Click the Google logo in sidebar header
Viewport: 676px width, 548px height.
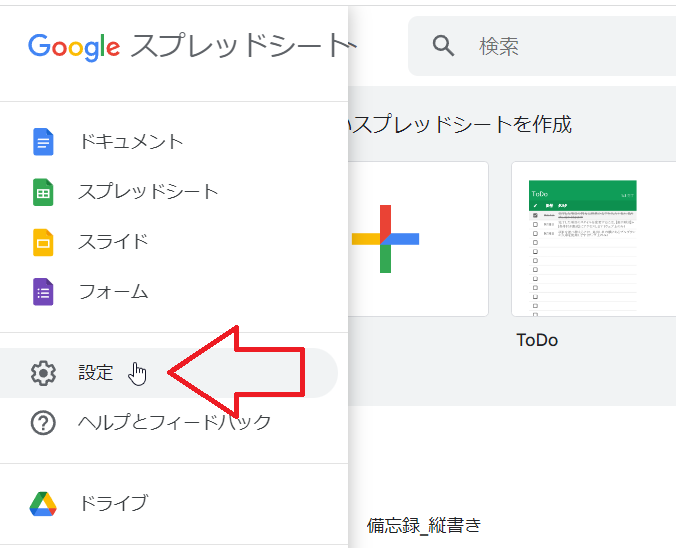pos(74,47)
